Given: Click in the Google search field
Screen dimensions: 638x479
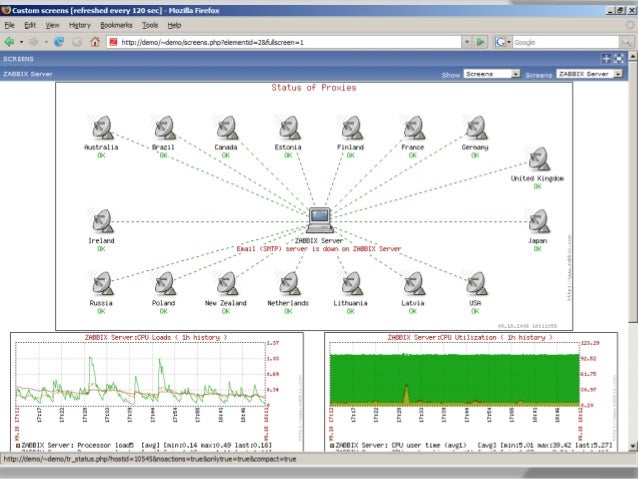Looking at the screenshot, I should click(x=566, y=42).
